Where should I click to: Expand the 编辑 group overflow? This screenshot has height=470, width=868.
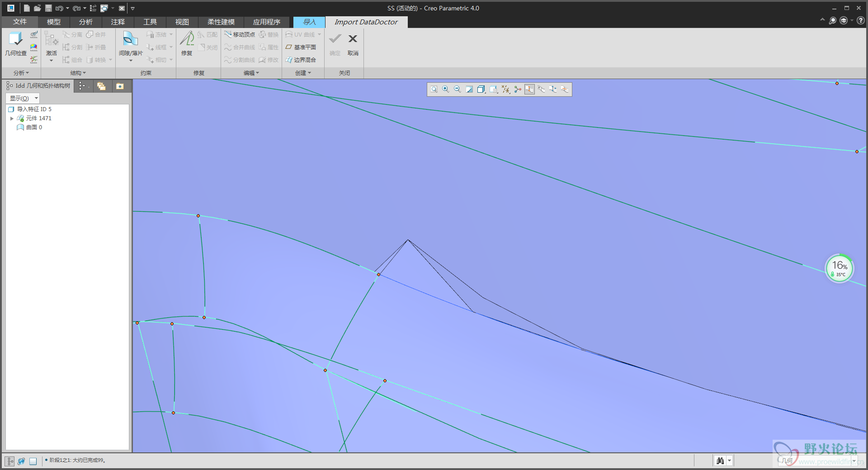(x=251, y=73)
